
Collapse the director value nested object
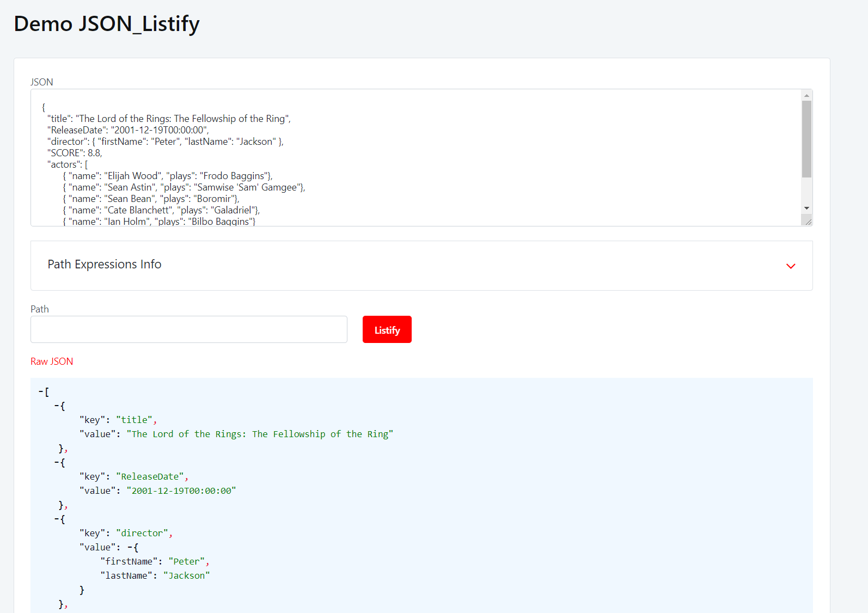pos(130,548)
